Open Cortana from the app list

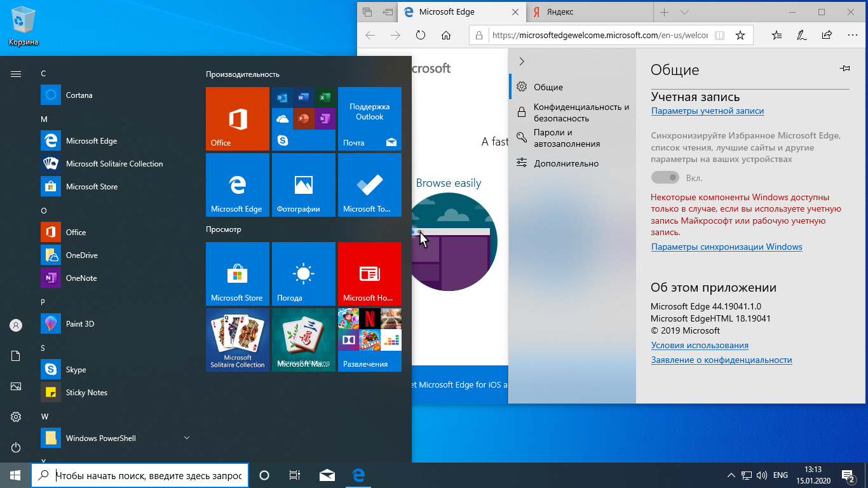[x=114, y=95]
